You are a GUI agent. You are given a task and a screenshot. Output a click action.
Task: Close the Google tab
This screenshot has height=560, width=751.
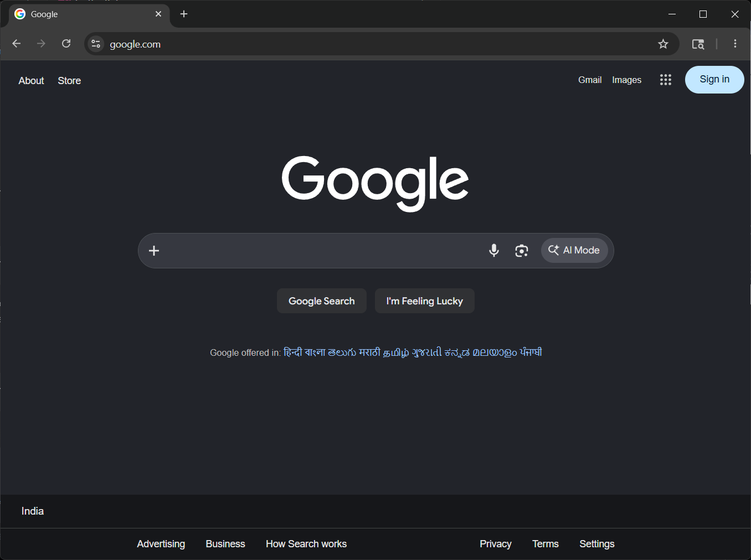(158, 14)
